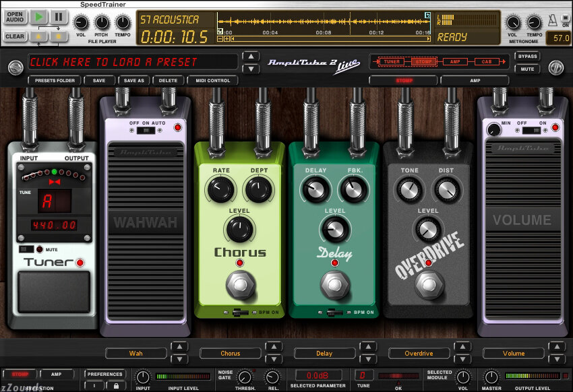Open the Overdrive stomp selector dropdown
The image size is (573, 392).
click(x=419, y=354)
